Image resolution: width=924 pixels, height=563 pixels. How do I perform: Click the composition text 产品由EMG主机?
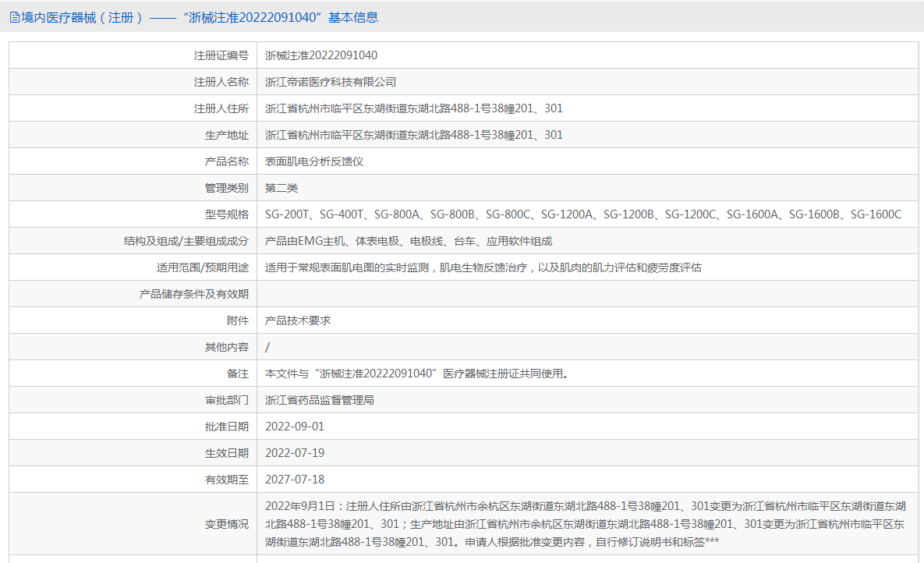point(409,241)
